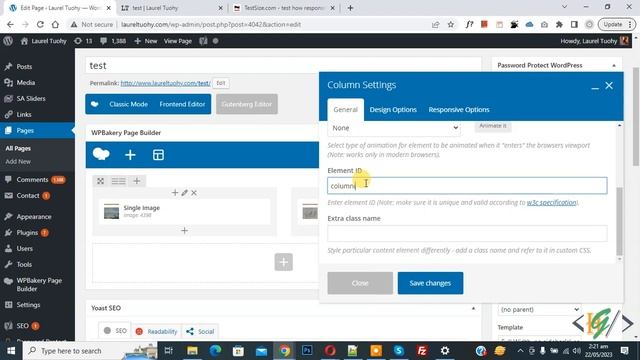
Task: Switch to the General tab
Action: (x=345, y=109)
